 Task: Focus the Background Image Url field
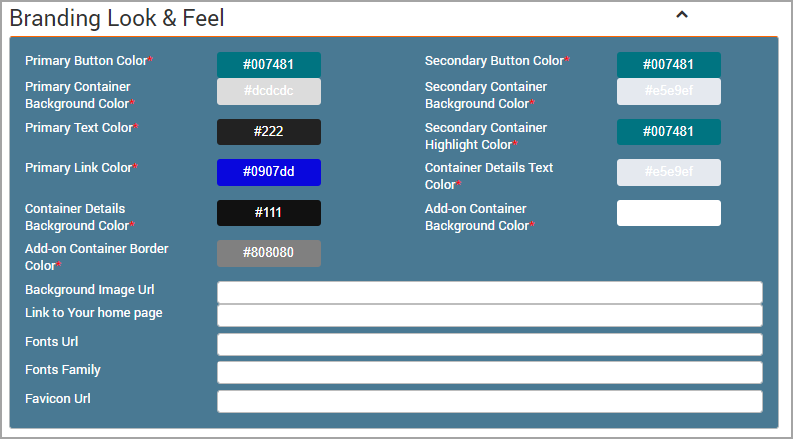(x=490, y=292)
